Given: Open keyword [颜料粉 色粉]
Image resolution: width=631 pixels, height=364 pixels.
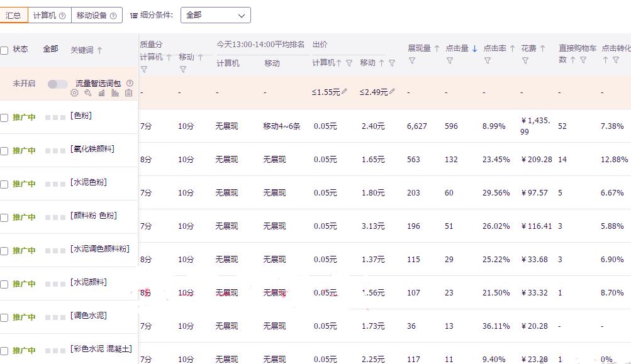Looking at the screenshot, I should click(94, 216).
